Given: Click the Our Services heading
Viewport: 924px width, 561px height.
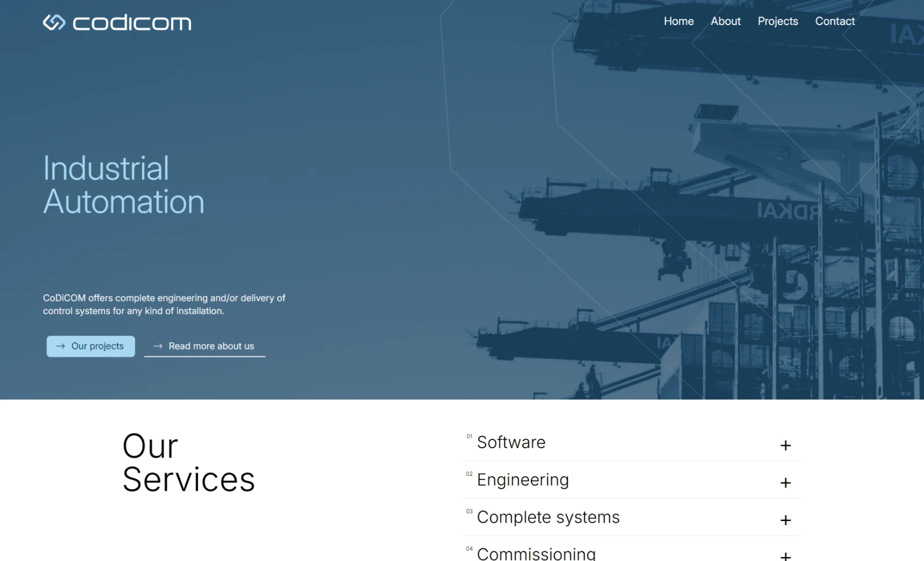Looking at the screenshot, I should click(188, 462).
